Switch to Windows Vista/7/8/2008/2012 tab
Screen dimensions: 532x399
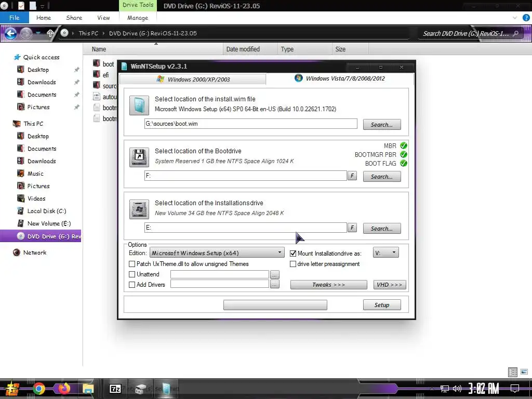340,78
